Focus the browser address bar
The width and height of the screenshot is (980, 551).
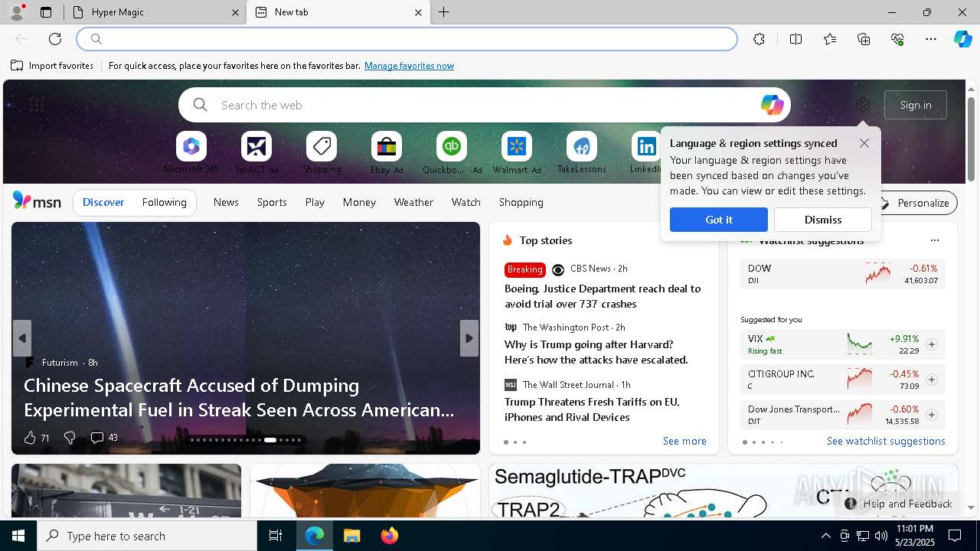[x=407, y=39]
